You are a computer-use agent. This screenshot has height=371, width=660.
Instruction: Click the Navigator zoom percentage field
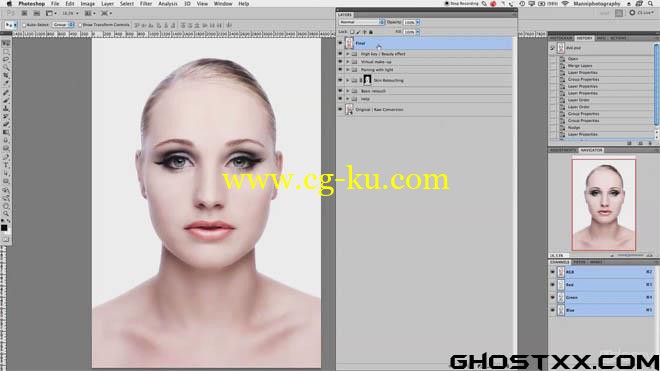click(x=558, y=255)
